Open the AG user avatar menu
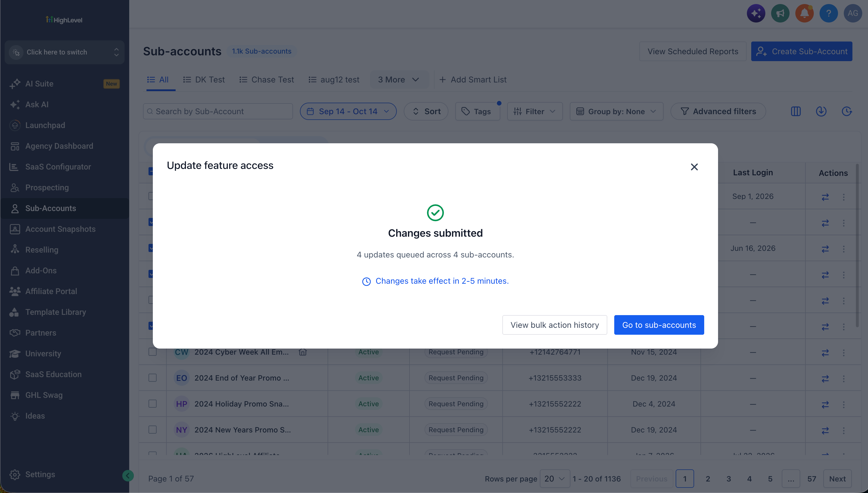The image size is (868, 493). pyautogui.click(x=852, y=14)
